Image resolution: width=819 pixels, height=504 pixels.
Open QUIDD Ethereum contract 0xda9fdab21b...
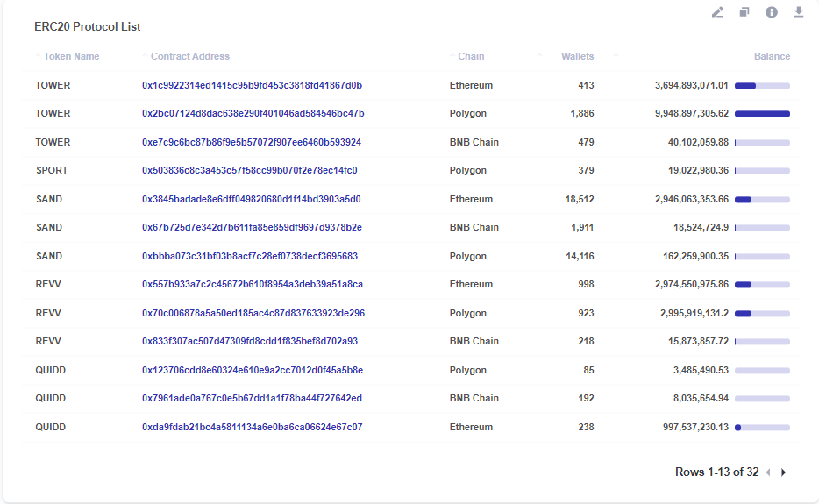pos(252,427)
